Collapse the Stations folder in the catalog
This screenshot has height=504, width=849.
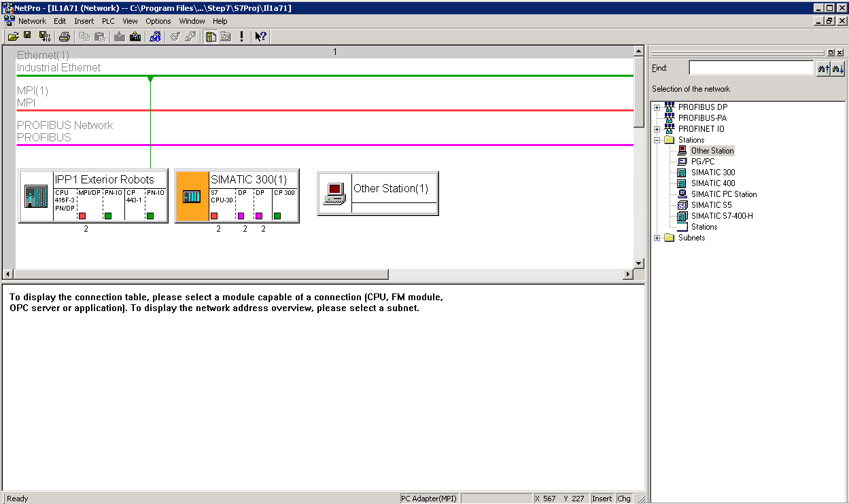click(657, 140)
